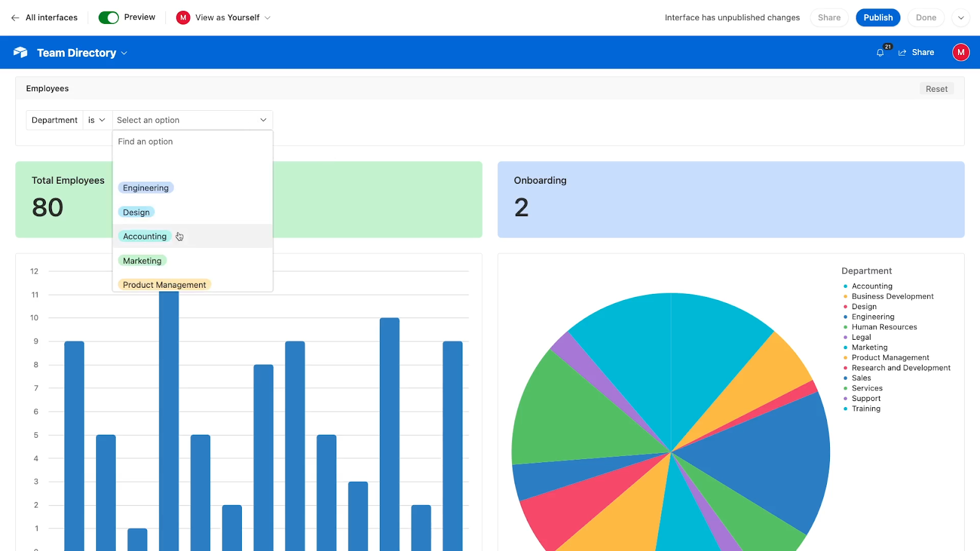Toggle the Preview switch off
The width and height of the screenshot is (980, 551).
[x=108, y=18]
